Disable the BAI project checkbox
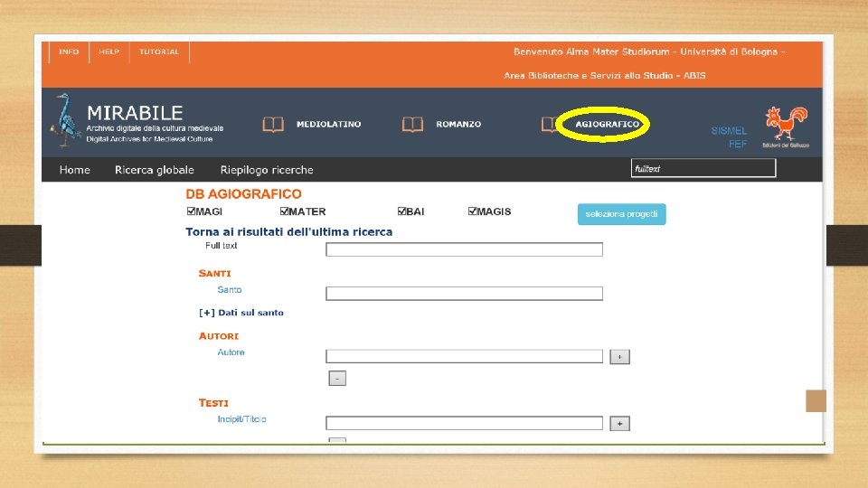Screen dimensions: 868x488 pyautogui.click(x=401, y=211)
